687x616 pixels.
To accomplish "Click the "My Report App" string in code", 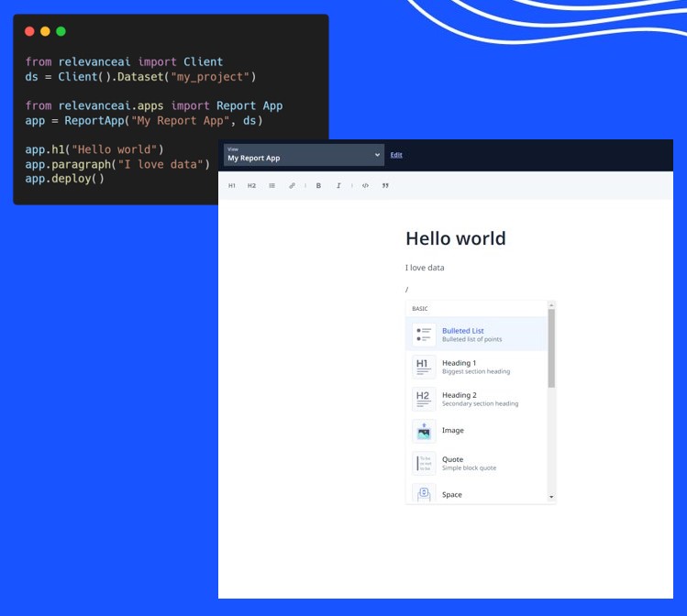I will (x=180, y=121).
